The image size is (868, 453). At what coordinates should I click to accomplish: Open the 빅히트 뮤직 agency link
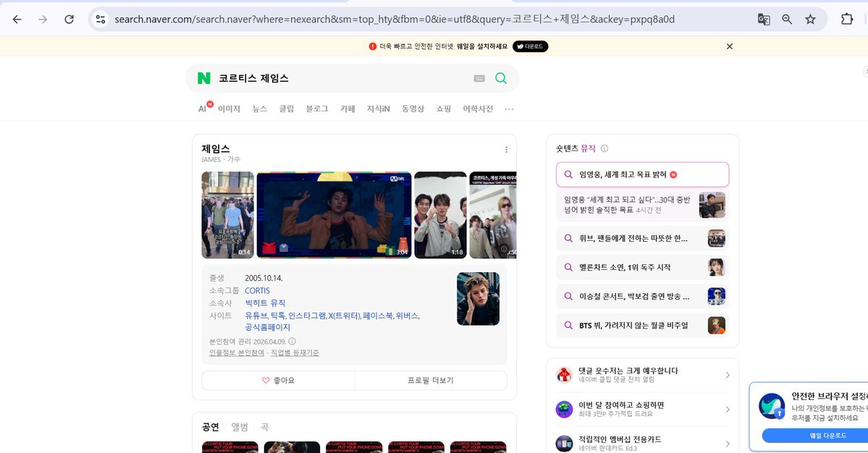click(x=265, y=303)
